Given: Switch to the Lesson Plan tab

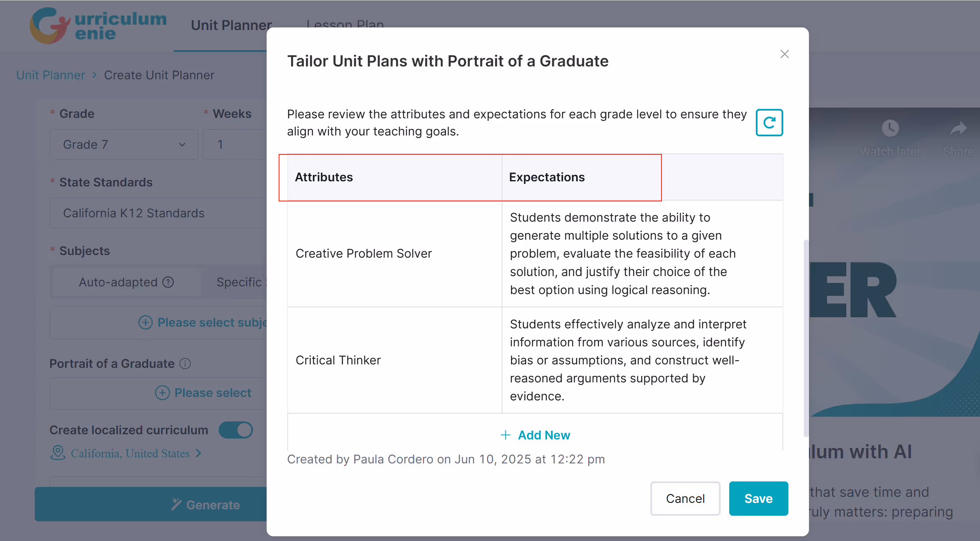Looking at the screenshot, I should pos(345,24).
